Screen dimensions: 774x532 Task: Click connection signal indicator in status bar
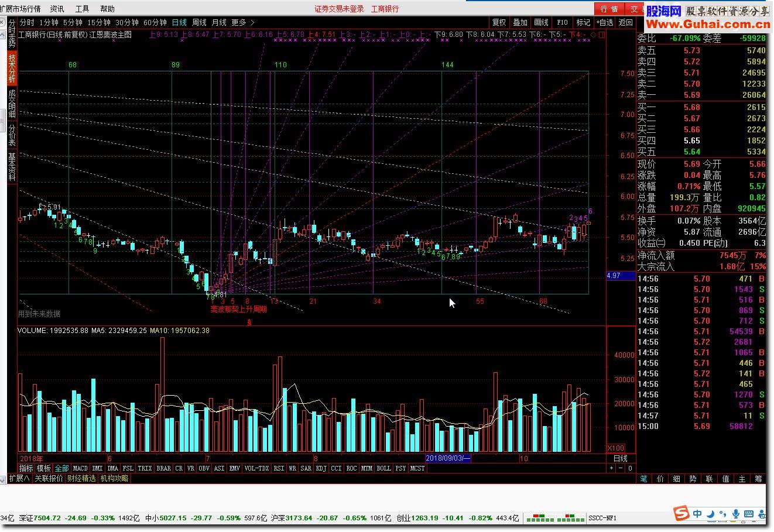[555, 518]
